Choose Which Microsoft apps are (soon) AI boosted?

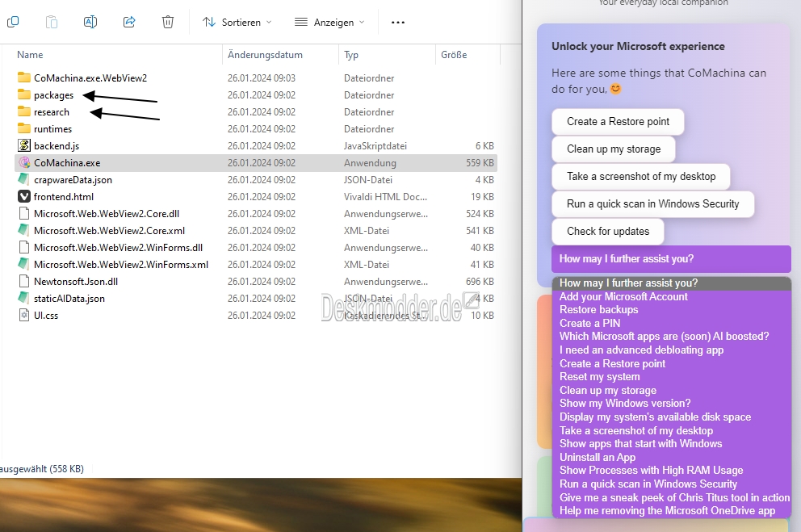[x=672, y=337]
